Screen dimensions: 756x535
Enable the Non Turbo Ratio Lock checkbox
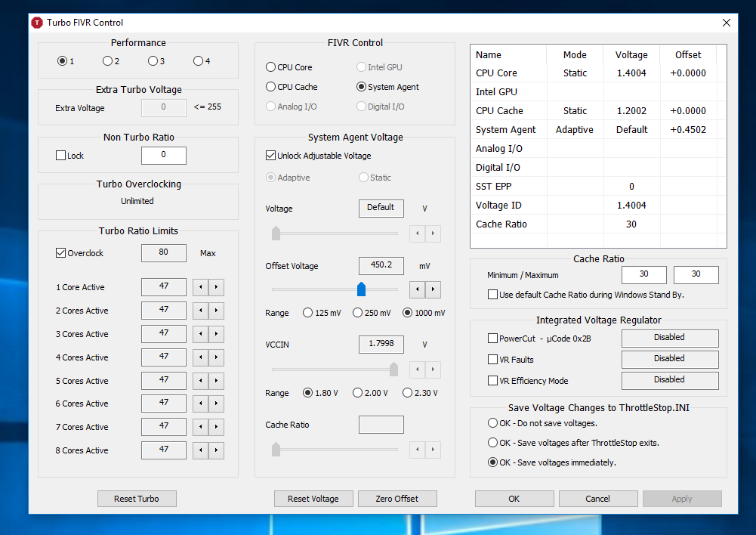point(61,156)
